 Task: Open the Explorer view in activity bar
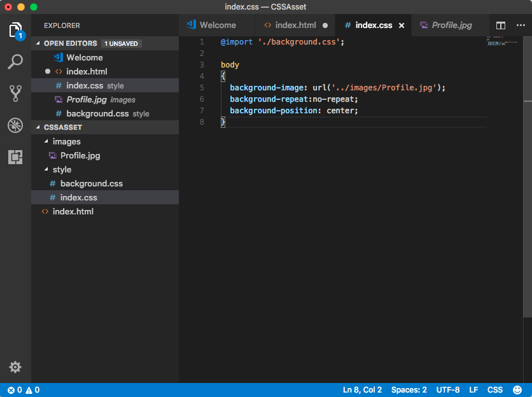pyautogui.click(x=16, y=31)
